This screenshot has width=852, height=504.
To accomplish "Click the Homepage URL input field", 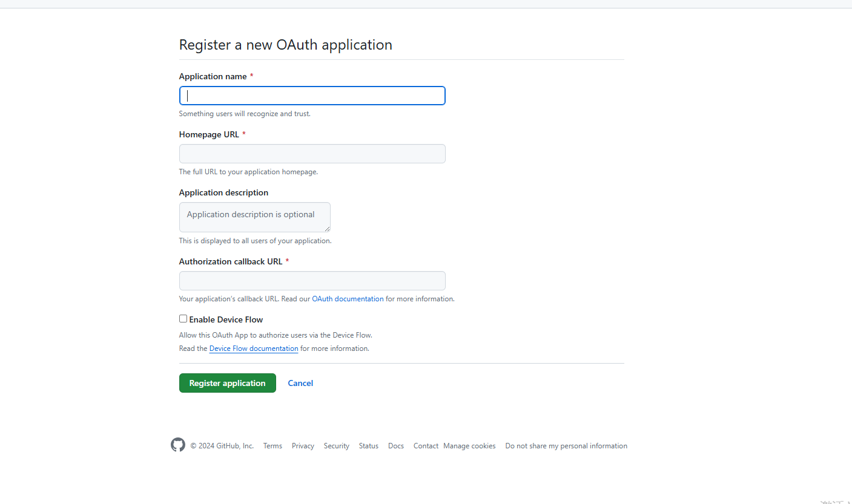I will [x=312, y=154].
